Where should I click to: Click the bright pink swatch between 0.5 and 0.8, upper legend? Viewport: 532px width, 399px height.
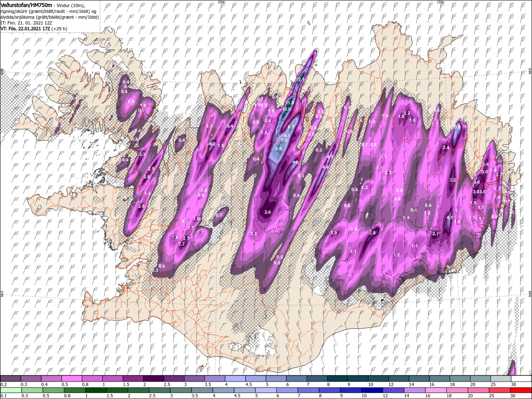(71, 379)
